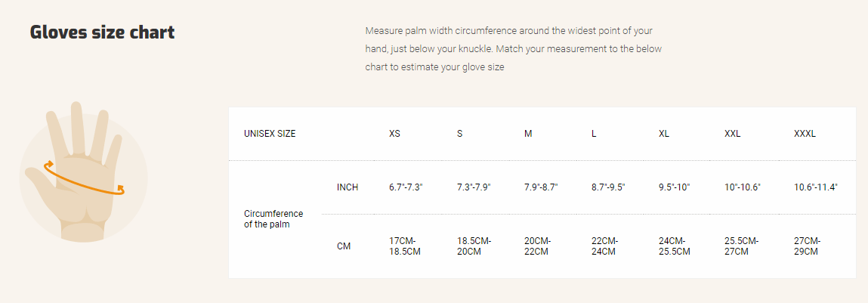The width and height of the screenshot is (868, 303).
Task: Click the Gloves size chart heading
Action: click(102, 32)
